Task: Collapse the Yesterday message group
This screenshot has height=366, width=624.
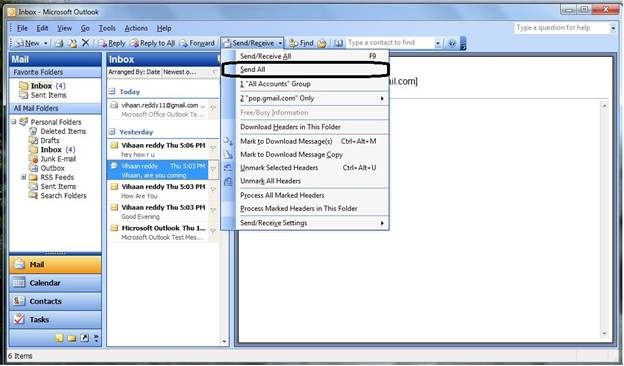Action: coord(112,132)
